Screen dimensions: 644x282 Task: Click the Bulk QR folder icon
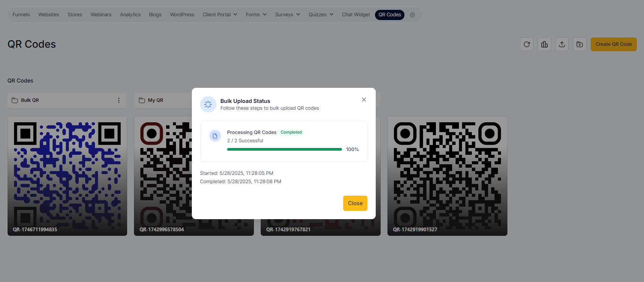tap(15, 100)
